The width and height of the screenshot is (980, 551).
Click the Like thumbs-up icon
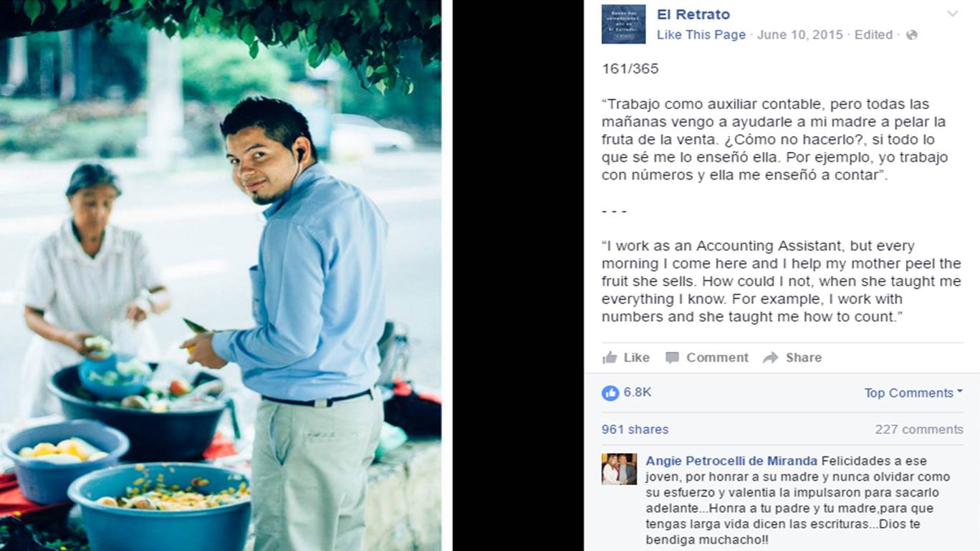610,358
